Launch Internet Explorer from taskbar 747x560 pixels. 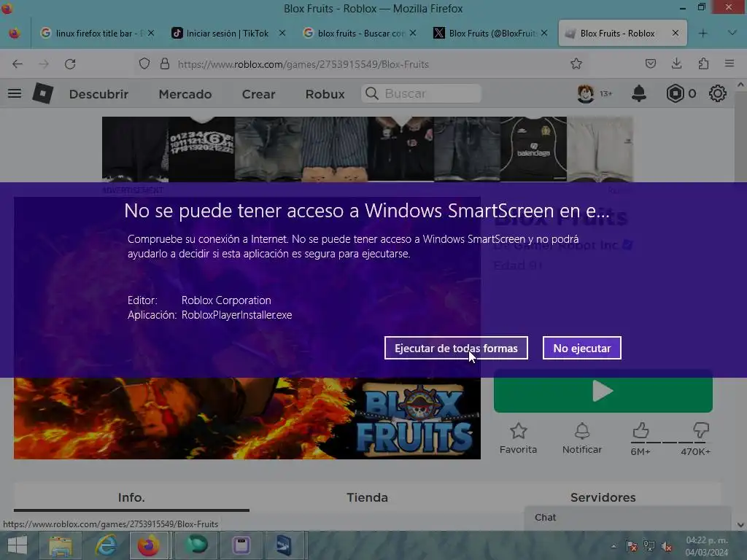pos(105,545)
